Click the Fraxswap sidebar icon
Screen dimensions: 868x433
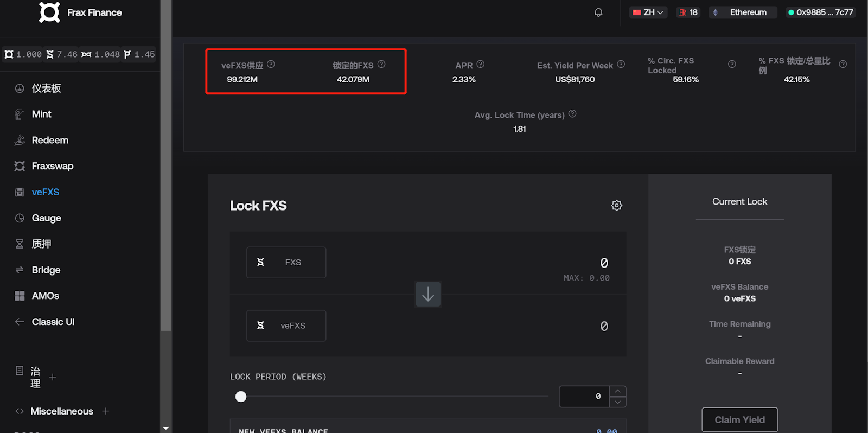pyautogui.click(x=20, y=166)
